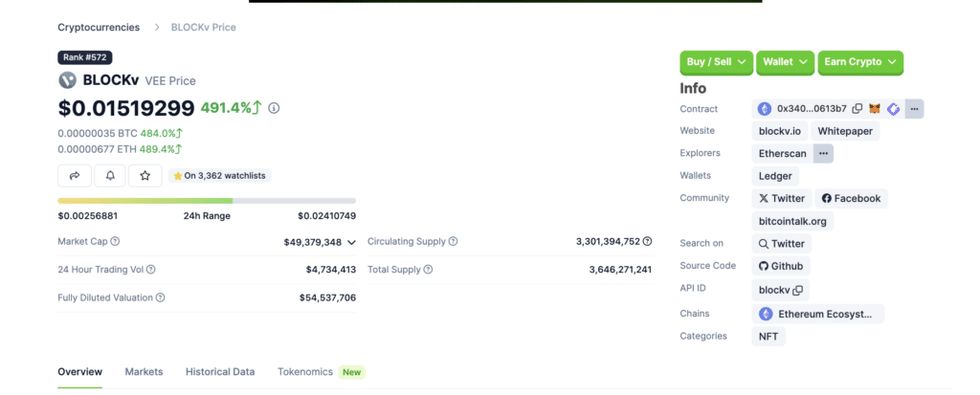Click the BLOCKv coin logo
The width and height of the screenshot is (980, 395).
pos(67,80)
